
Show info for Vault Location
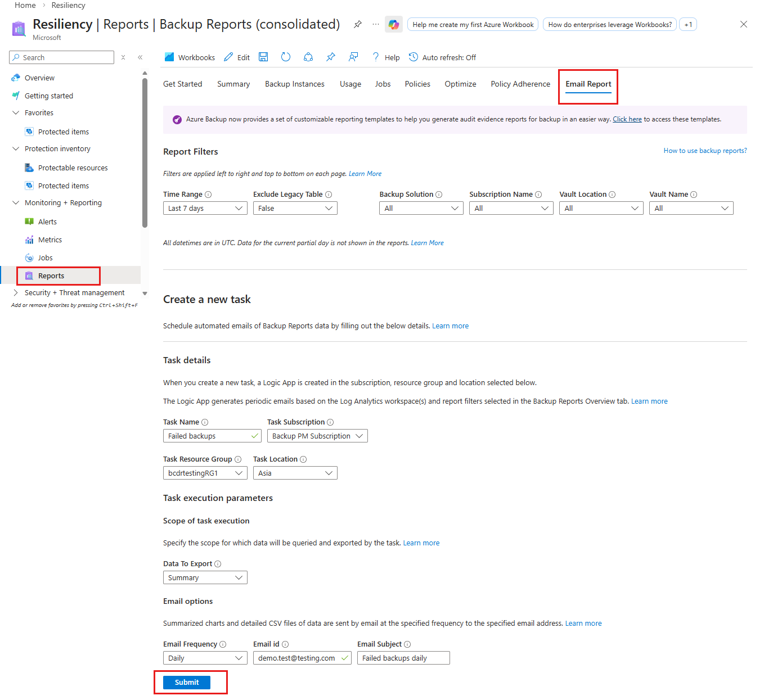[x=612, y=195]
